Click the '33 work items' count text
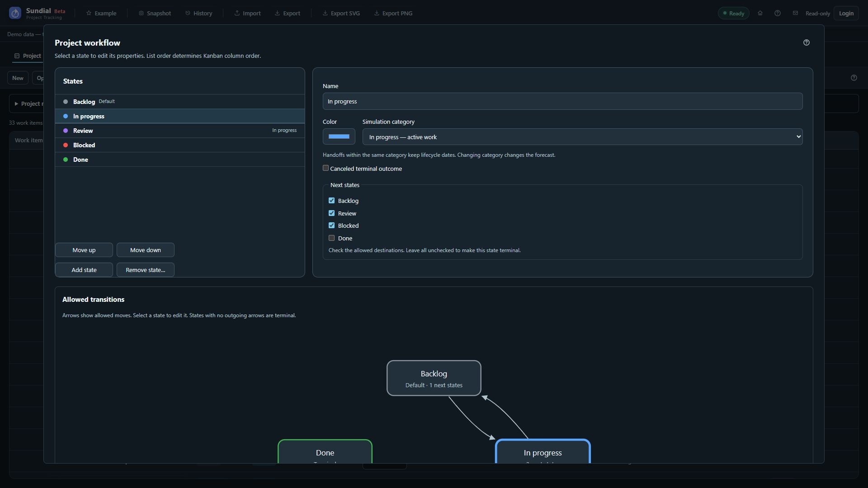 26,123
